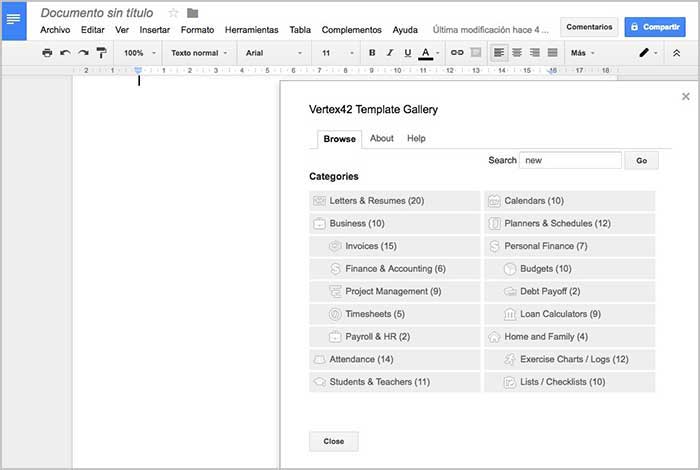Open the Invoices category

[x=395, y=246]
